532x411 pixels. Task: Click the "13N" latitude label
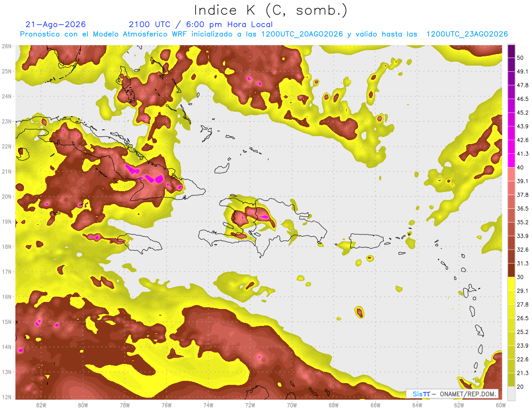click(7, 372)
